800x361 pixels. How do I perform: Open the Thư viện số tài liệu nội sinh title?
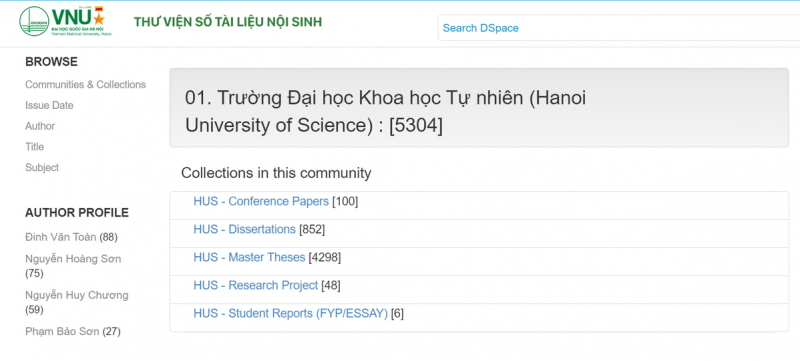click(x=228, y=22)
